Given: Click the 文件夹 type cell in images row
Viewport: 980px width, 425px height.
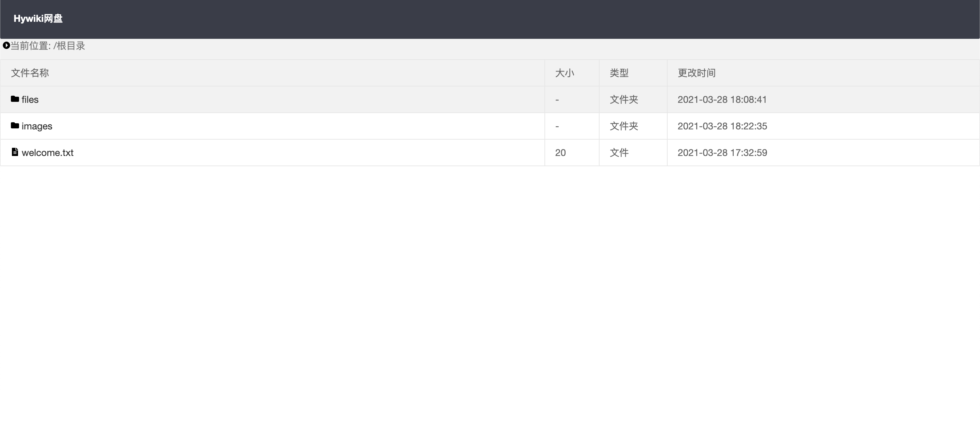Looking at the screenshot, I should (x=624, y=126).
